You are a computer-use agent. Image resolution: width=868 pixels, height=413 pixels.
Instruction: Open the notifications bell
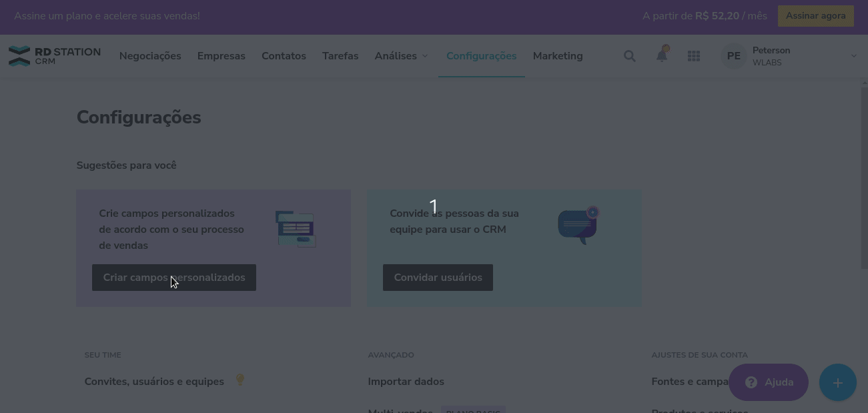click(662, 55)
